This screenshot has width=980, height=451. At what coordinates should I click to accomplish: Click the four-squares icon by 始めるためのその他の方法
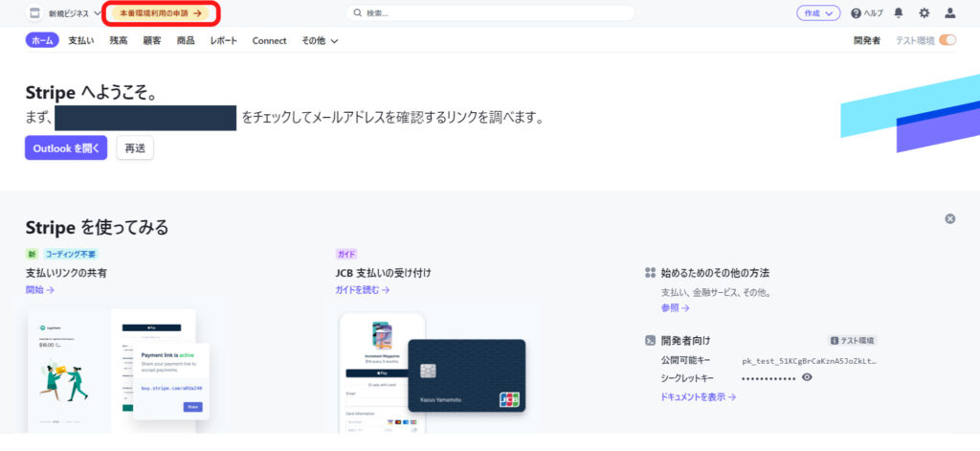tap(650, 273)
